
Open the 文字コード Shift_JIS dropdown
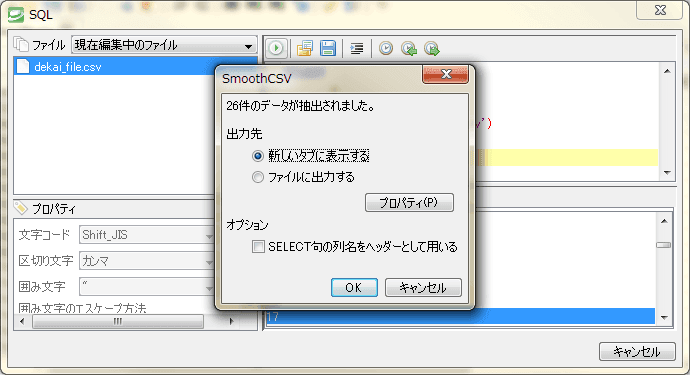click(147, 235)
